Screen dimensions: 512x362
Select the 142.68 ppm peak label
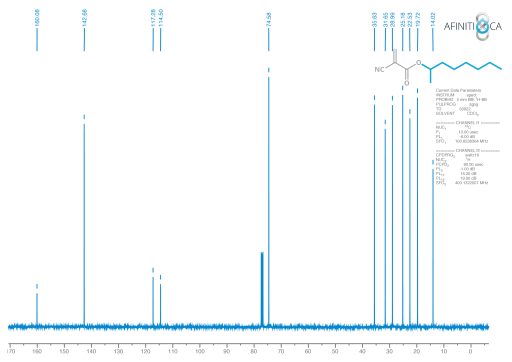tap(84, 18)
